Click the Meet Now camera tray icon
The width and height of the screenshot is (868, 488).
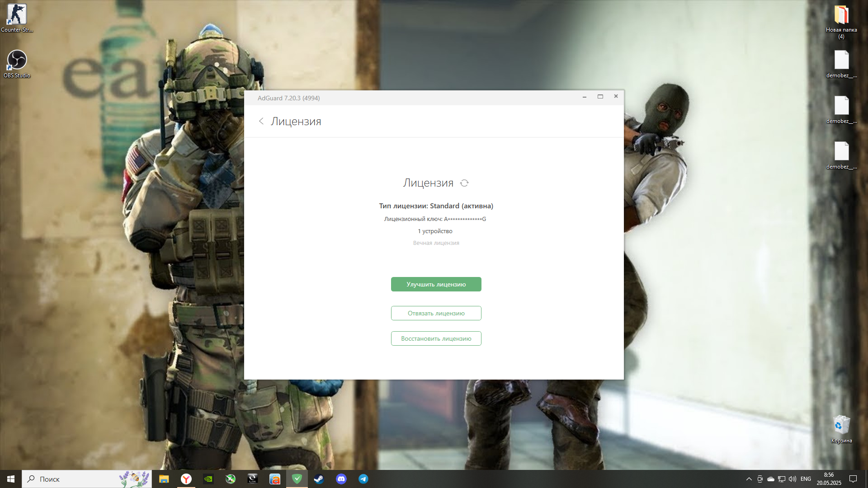tap(760, 479)
